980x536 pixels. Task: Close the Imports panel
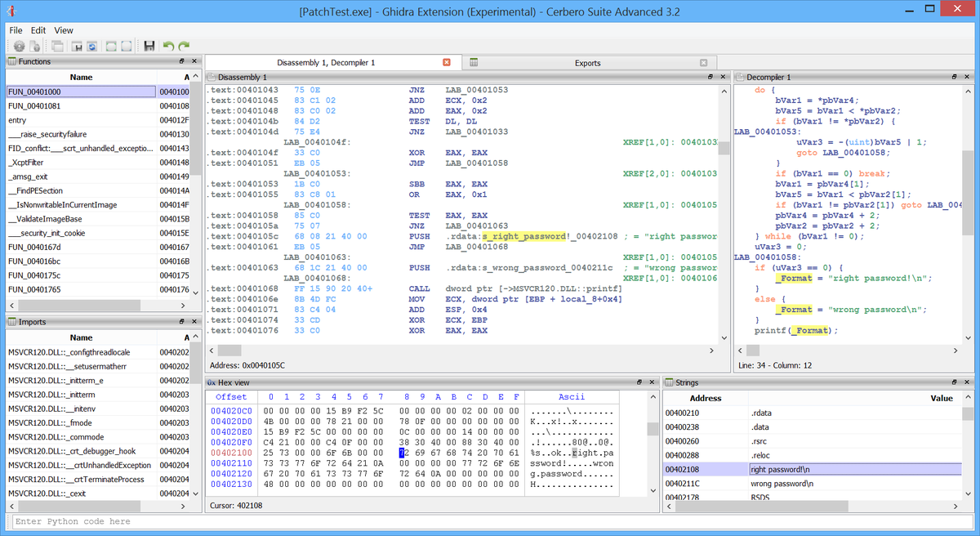click(x=194, y=322)
